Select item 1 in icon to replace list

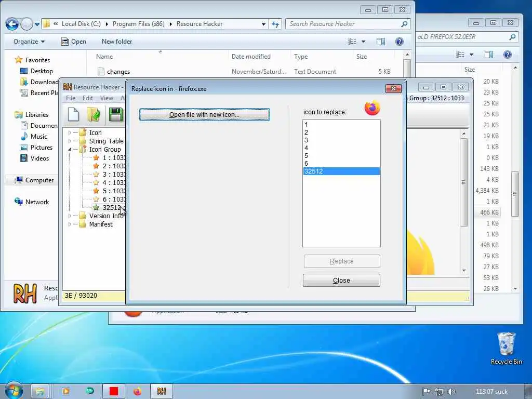tap(341, 125)
